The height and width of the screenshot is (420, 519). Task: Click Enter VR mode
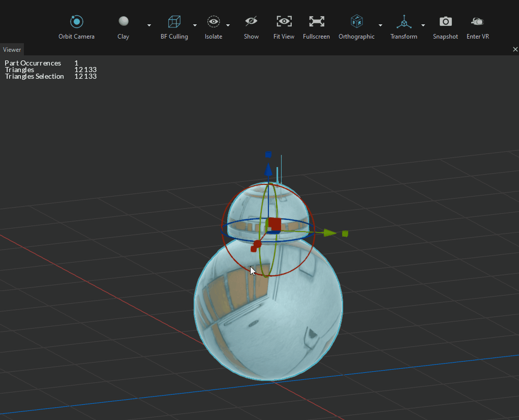[x=477, y=22]
